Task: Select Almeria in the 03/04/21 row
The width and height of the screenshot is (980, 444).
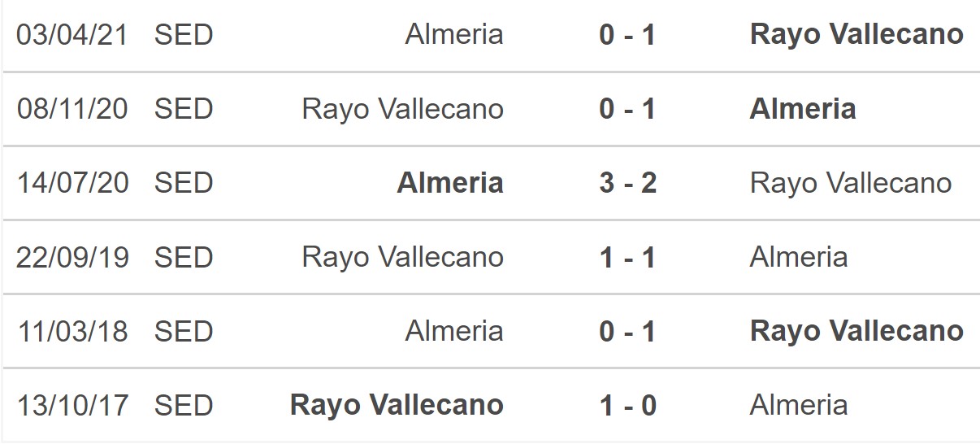Action: coord(454,34)
